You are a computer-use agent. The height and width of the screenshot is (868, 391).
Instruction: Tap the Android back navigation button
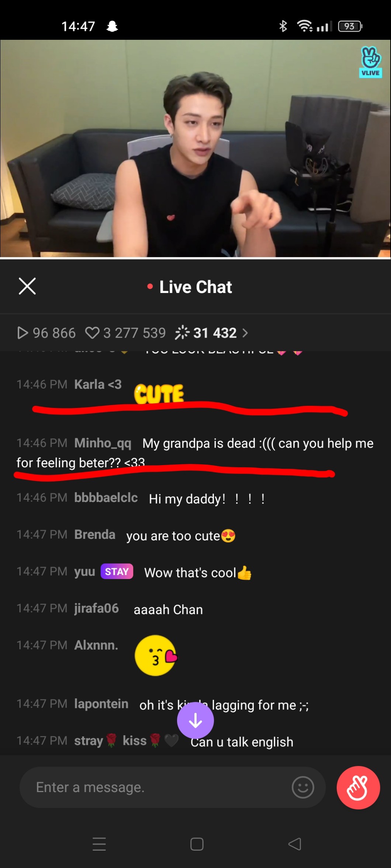point(294,844)
